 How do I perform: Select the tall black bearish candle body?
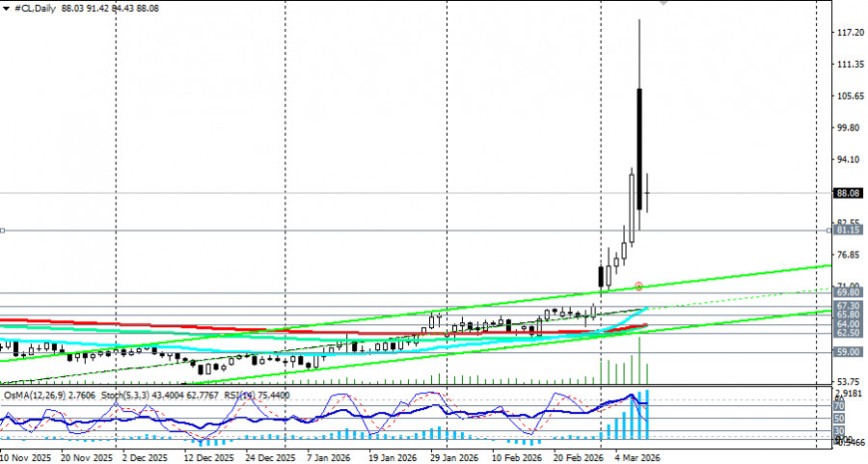pyautogui.click(x=639, y=149)
